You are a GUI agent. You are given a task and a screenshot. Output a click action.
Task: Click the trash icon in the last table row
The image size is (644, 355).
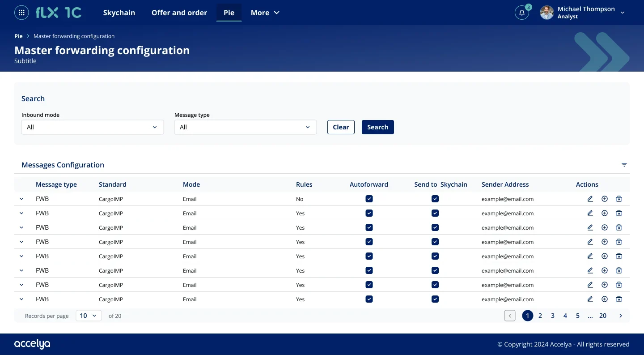619,299
